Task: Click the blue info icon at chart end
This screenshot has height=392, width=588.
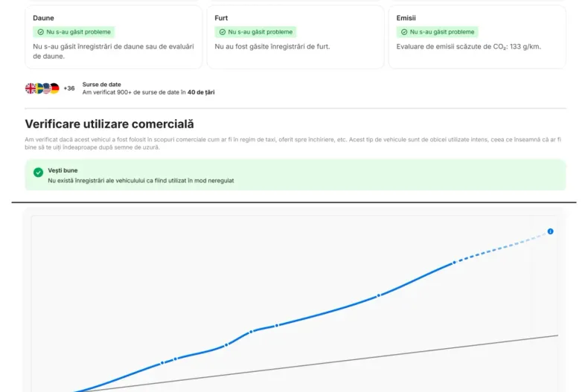Action: [x=550, y=231]
